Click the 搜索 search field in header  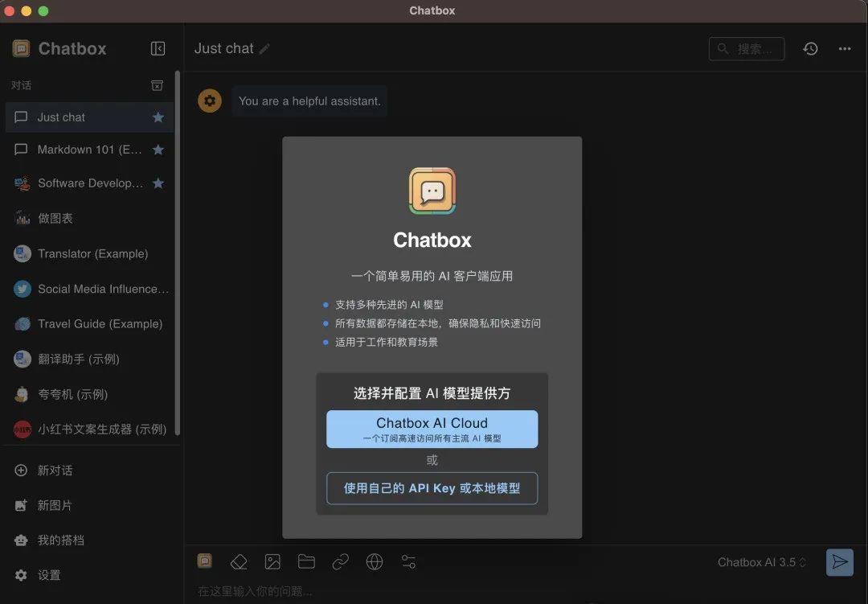tap(746, 49)
